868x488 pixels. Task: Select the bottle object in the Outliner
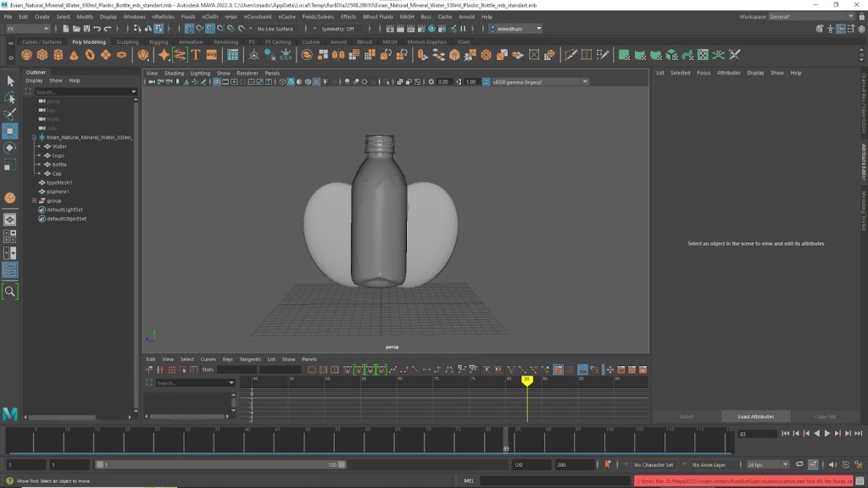[58, 164]
